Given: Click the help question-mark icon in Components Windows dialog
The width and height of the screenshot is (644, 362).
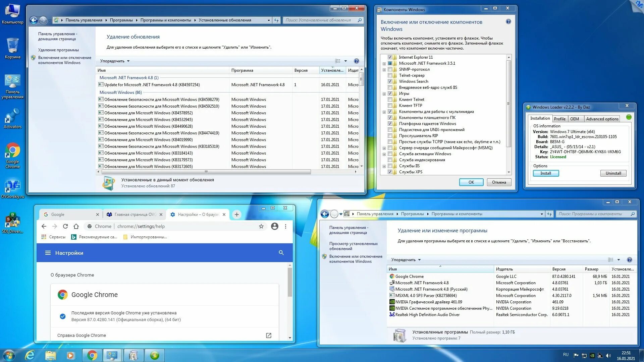Looking at the screenshot, I should 508,21.
